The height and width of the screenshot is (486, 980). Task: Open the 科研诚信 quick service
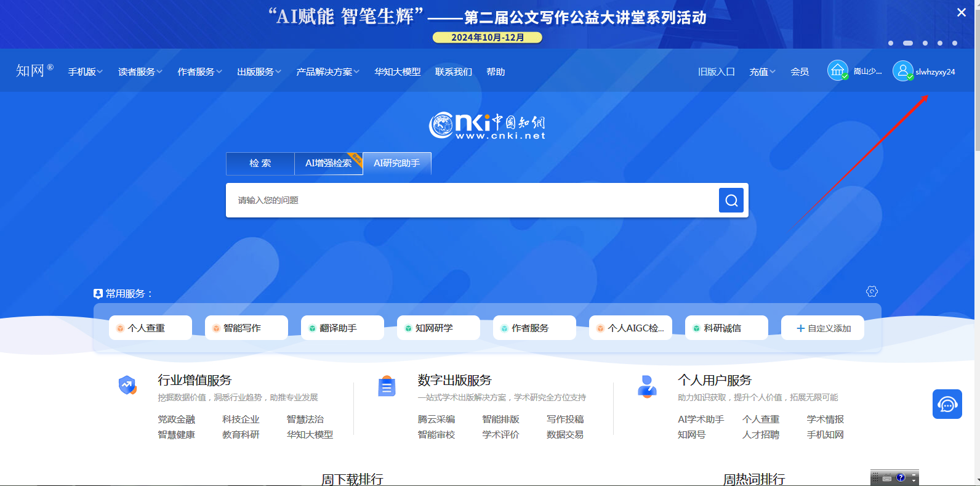pyautogui.click(x=726, y=328)
